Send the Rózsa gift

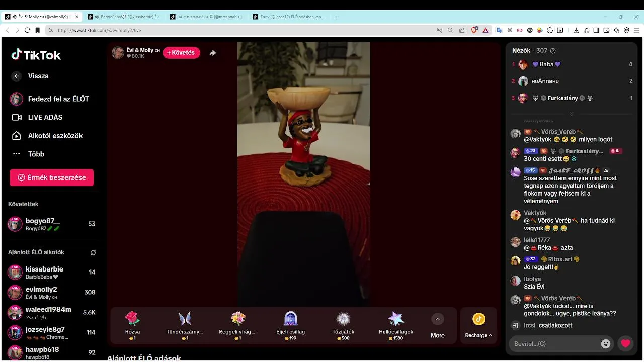(132, 325)
